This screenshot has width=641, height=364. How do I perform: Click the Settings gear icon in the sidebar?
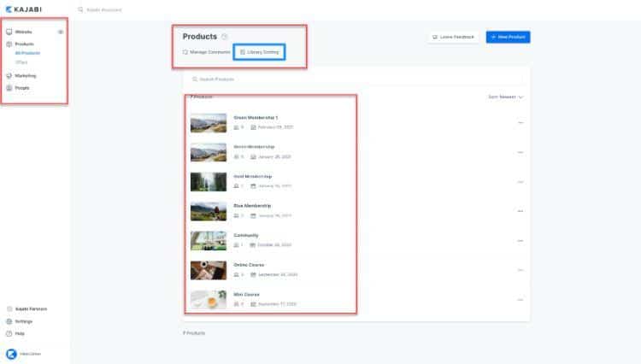[9, 321]
